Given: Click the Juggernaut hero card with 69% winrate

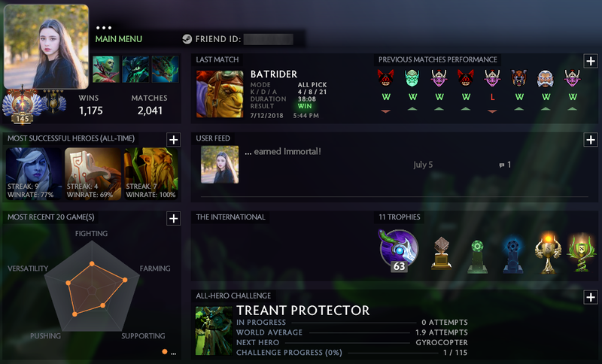Looking at the screenshot, I should (93, 174).
